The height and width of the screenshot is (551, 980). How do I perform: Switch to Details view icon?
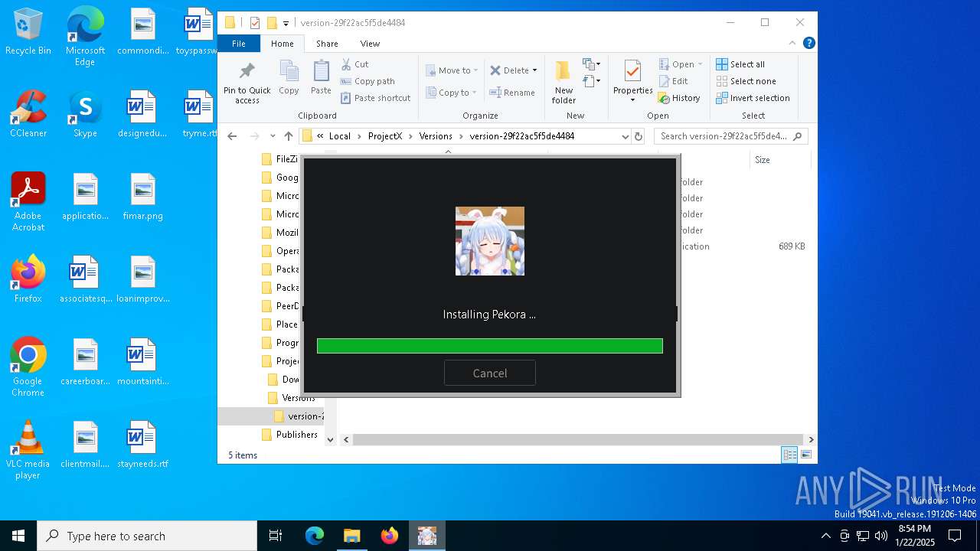point(789,455)
